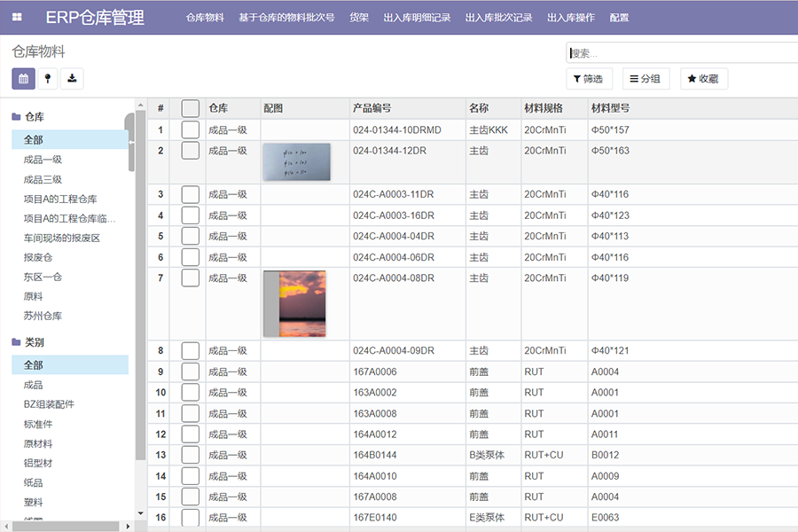Tick the select-all checkbox in header
The image size is (798, 532).
tap(190, 108)
